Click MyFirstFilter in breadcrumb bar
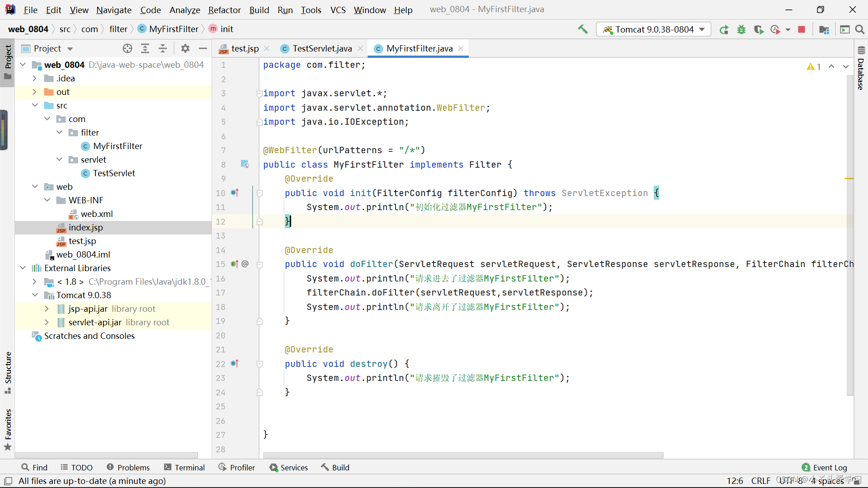The image size is (868, 488). click(168, 29)
